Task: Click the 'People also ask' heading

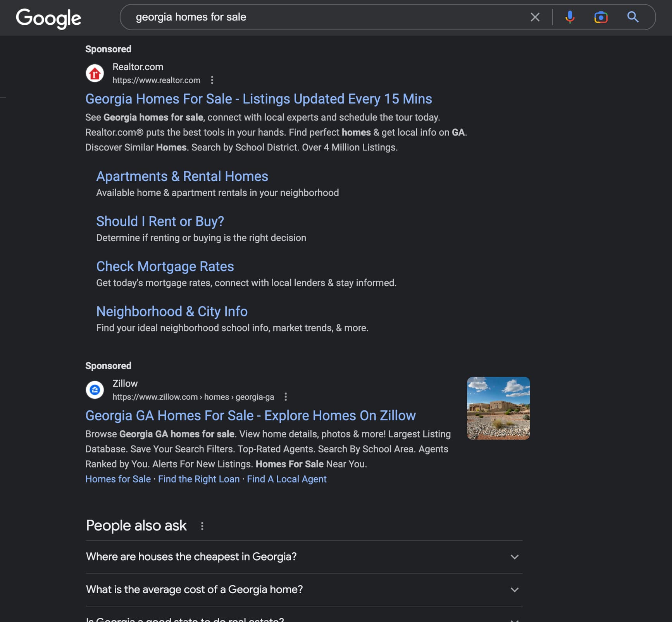Action: pos(136,526)
